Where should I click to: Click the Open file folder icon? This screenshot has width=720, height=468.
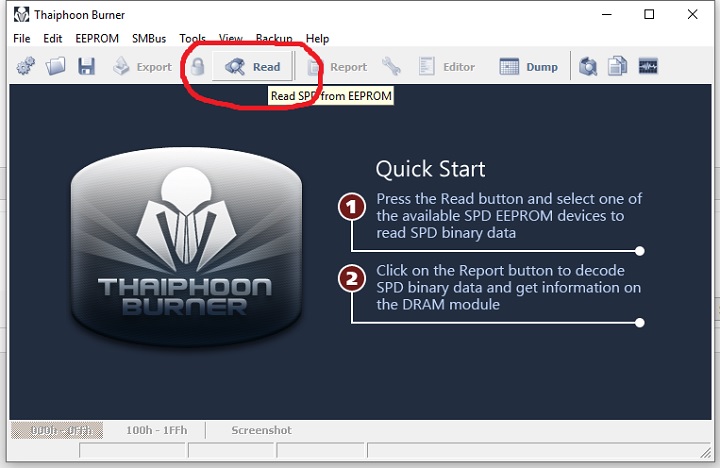click(55, 67)
